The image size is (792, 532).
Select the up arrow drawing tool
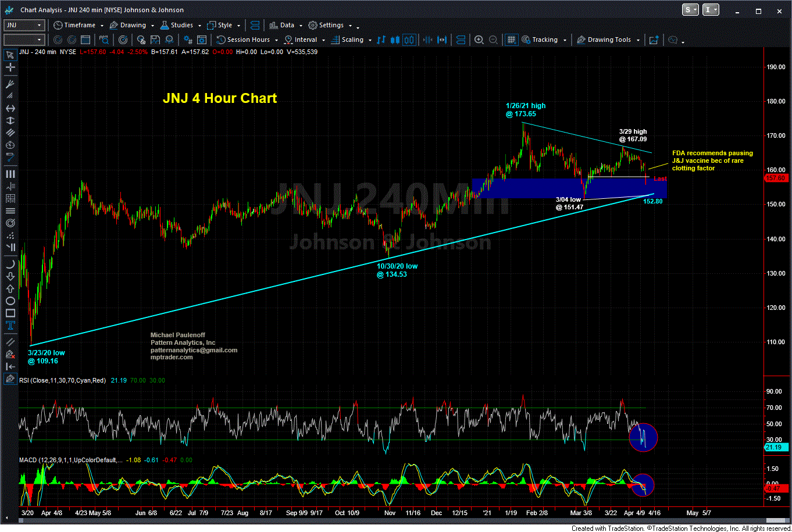tap(10, 289)
